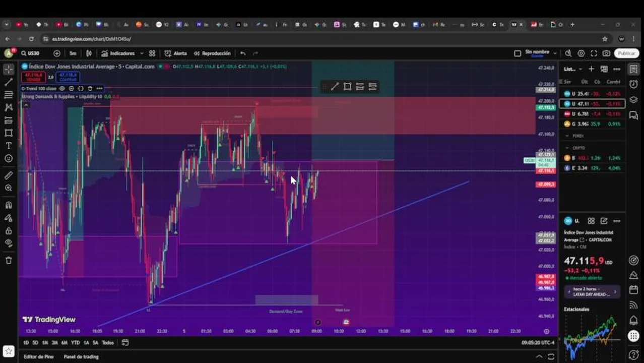Open the alerts clock sidebar icon
Viewport: 644px width, 363px height.
(x=633, y=84)
